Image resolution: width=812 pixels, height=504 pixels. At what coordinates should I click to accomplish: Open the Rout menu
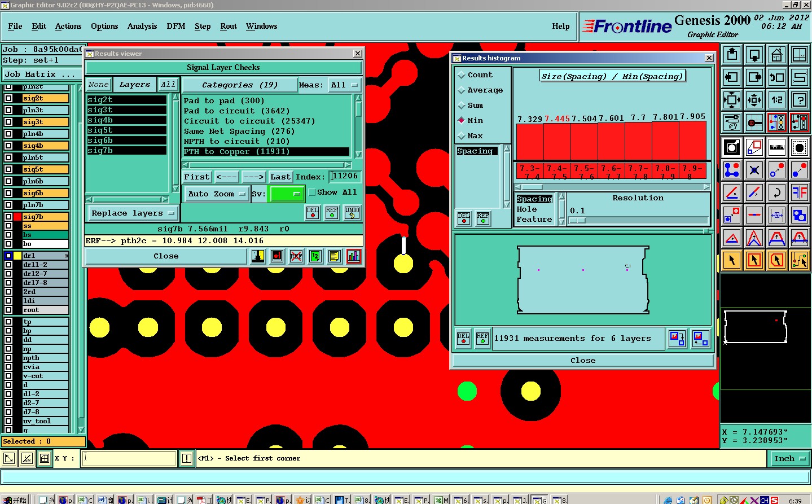pos(229,27)
